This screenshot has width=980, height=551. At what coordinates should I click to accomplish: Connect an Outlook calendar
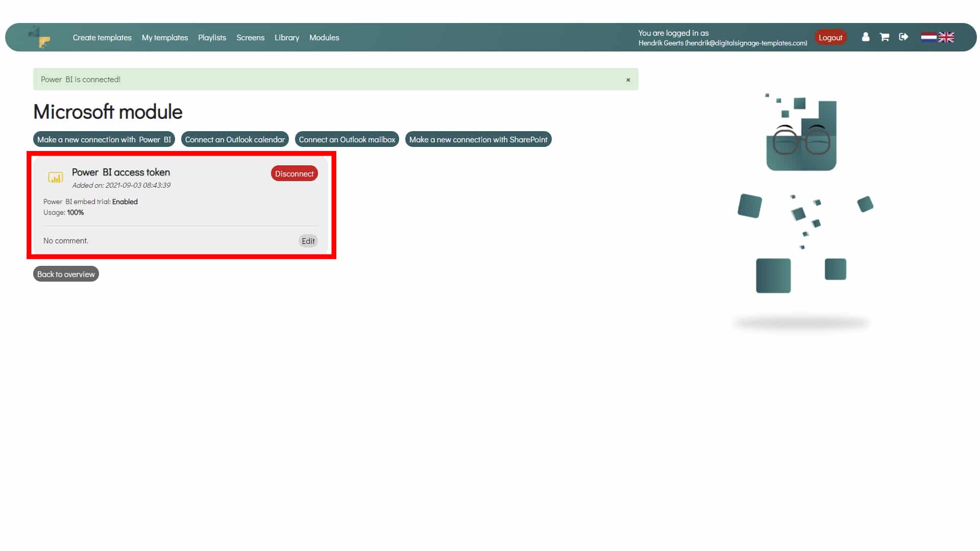tap(235, 139)
